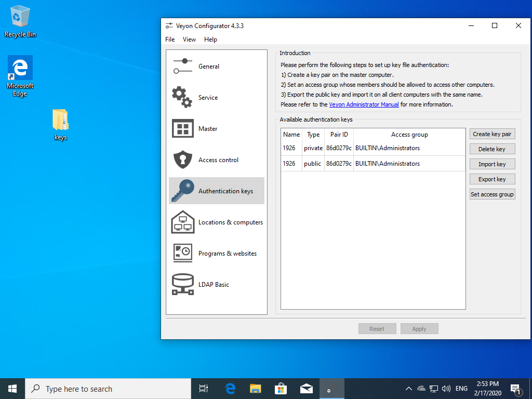Maximize the Veyon Configurator window

click(495, 26)
